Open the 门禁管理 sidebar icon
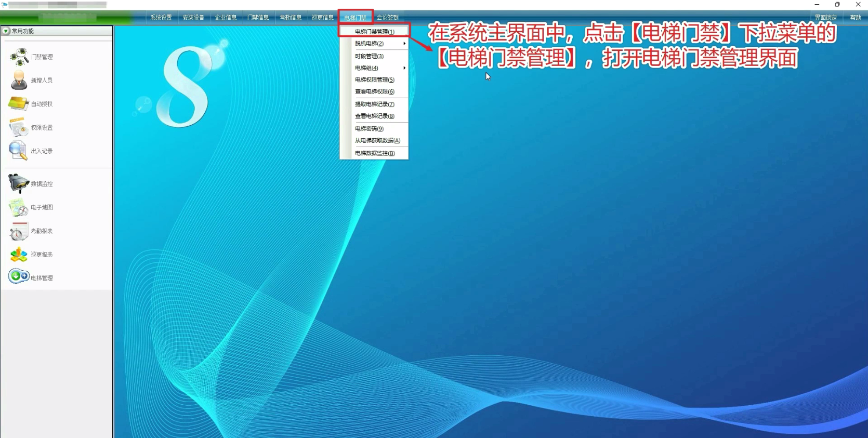This screenshot has height=438, width=868. click(19, 57)
